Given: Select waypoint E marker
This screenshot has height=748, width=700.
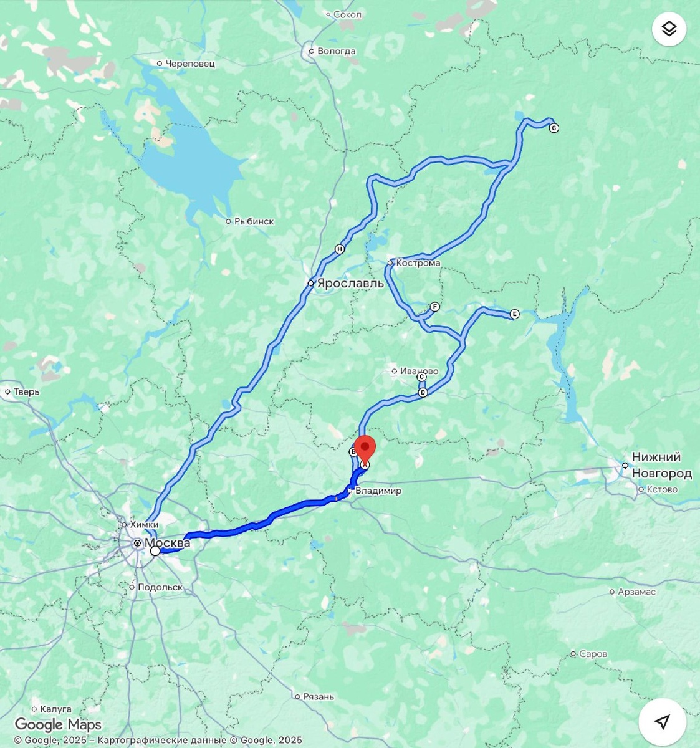Looking at the screenshot, I should (x=514, y=314).
